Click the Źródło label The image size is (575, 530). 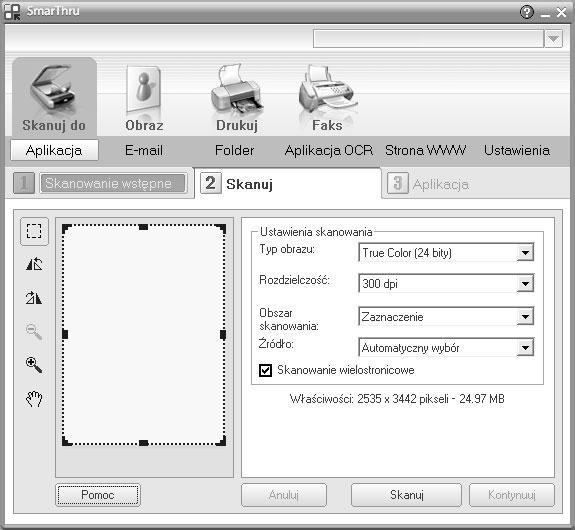point(276,344)
